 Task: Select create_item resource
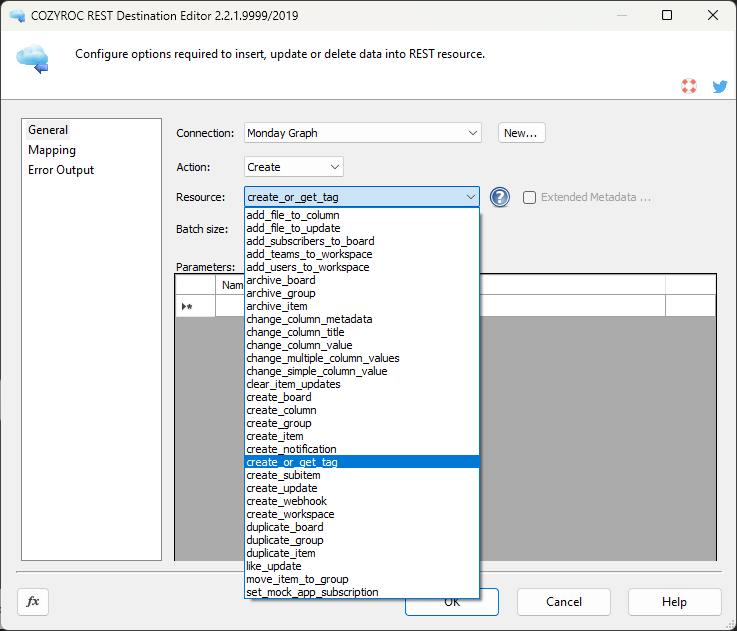(x=362, y=436)
